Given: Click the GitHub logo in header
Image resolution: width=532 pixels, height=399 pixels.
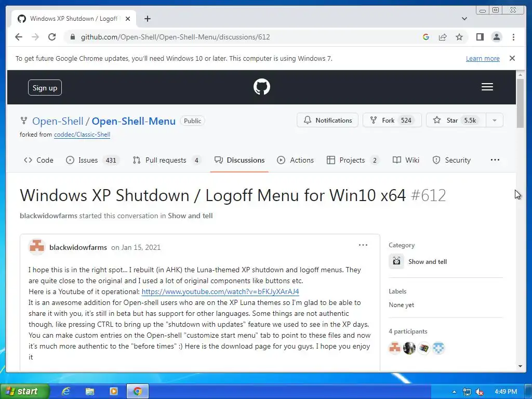Looking at the screenshot, I should [262, 87].
